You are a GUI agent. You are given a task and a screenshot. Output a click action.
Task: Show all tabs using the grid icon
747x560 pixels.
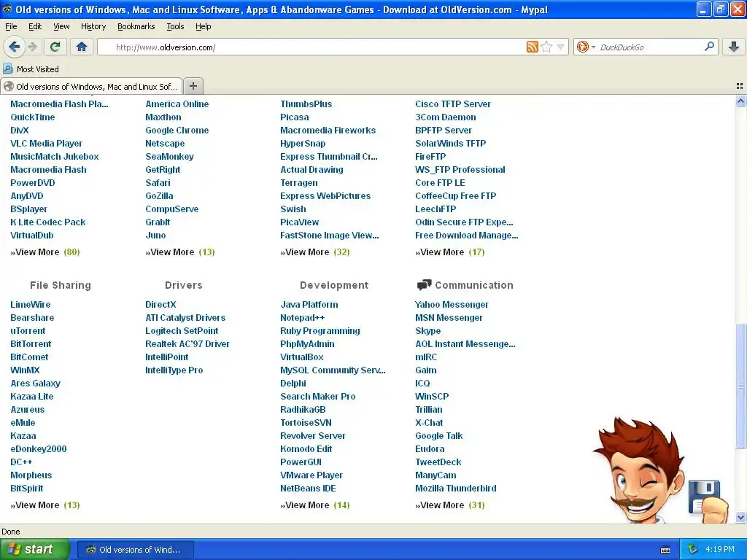tap(740, 86)
